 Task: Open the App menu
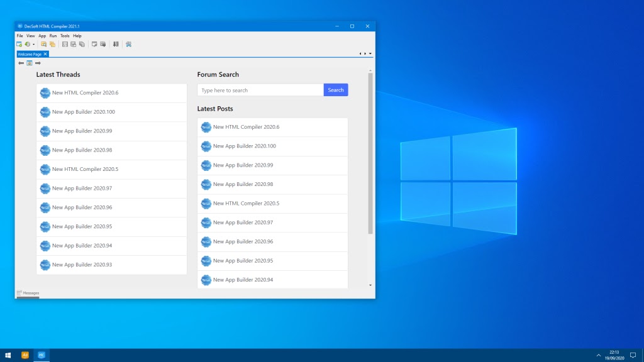coord(42,36)
